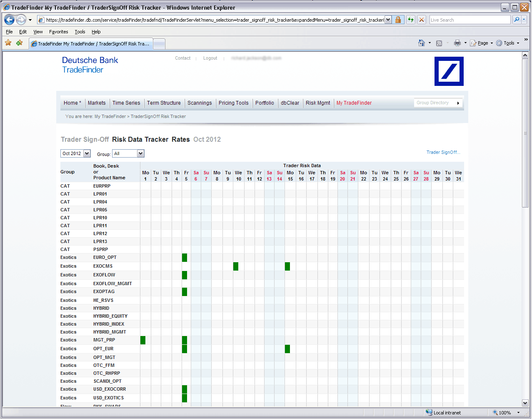Viewport: 532px width, 419px height.
Task: Click the Print page printer icon
Action: click(x=457, y=43)
